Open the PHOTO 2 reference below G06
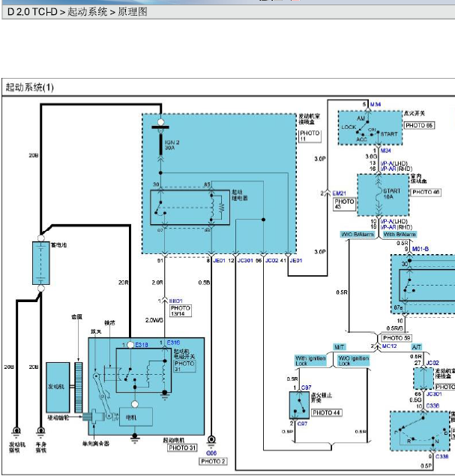The height and width of the screenshot is (476, 455). pos(213,461)
